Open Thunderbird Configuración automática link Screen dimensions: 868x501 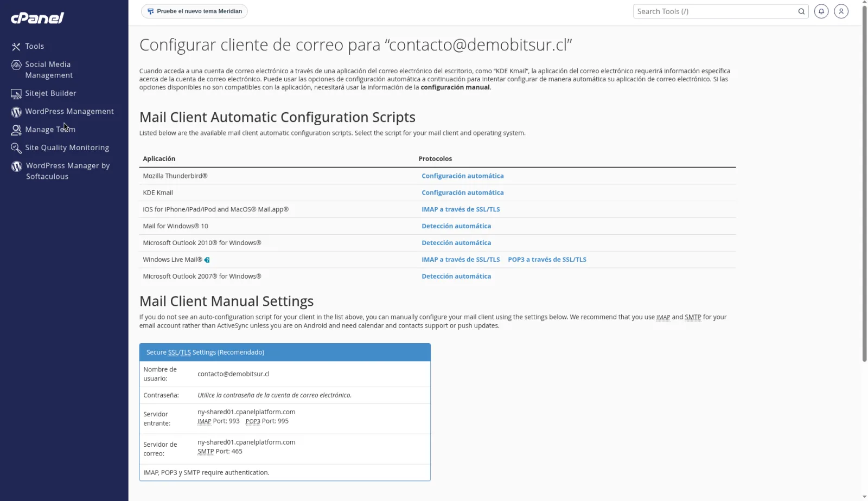[x=462, y=176]
